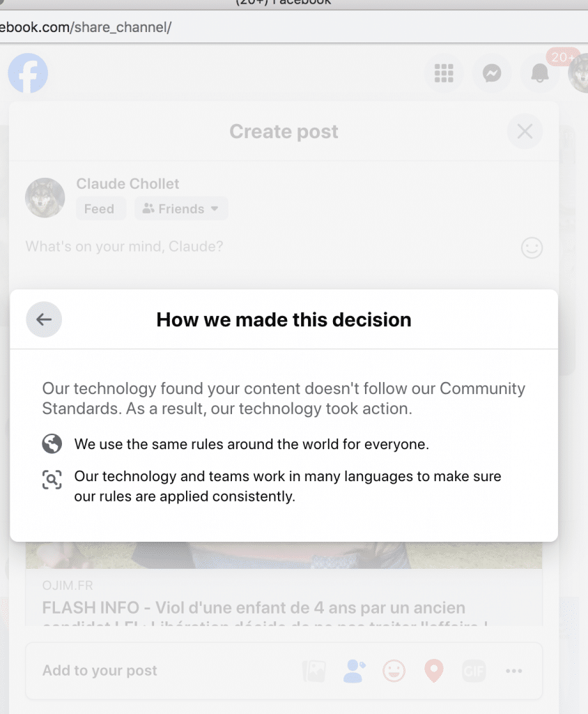
Task: Tag people in the post
Action: coord(354,671)
